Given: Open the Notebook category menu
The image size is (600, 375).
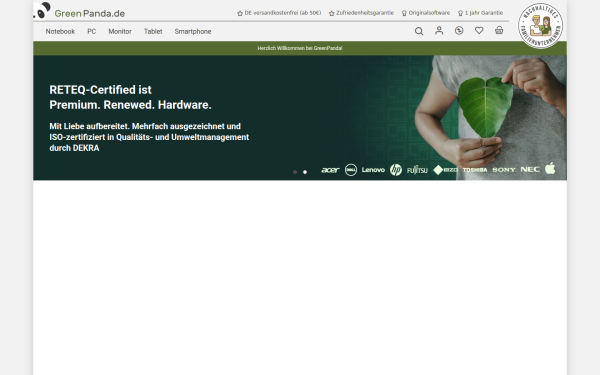Looking at the screenshot, I should [x=60, y=31].
